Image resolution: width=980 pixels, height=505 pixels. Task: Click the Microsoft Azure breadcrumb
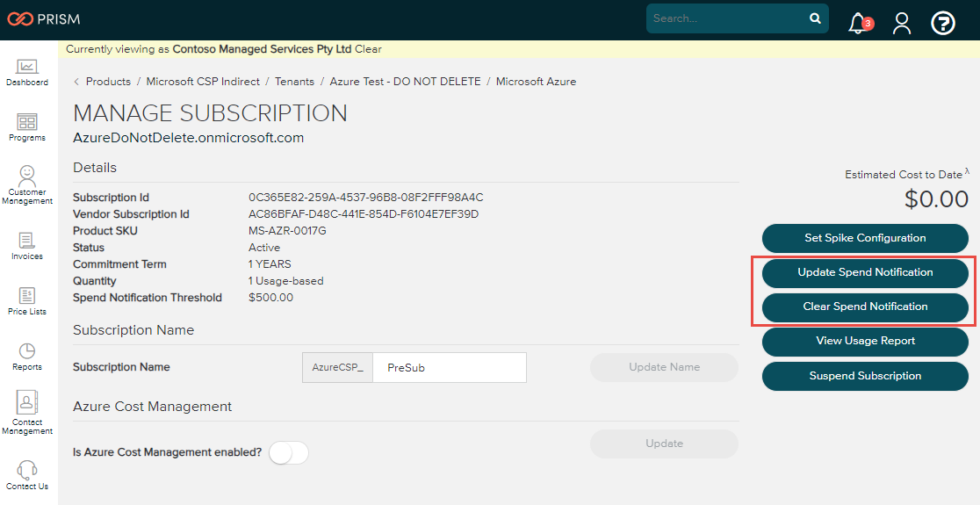(537, 82)
